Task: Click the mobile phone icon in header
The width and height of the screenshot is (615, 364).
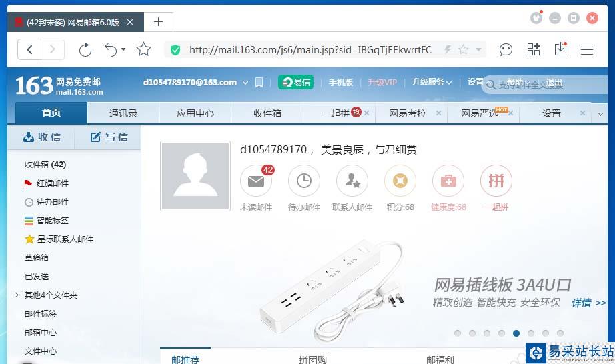Action: (259, 82)
